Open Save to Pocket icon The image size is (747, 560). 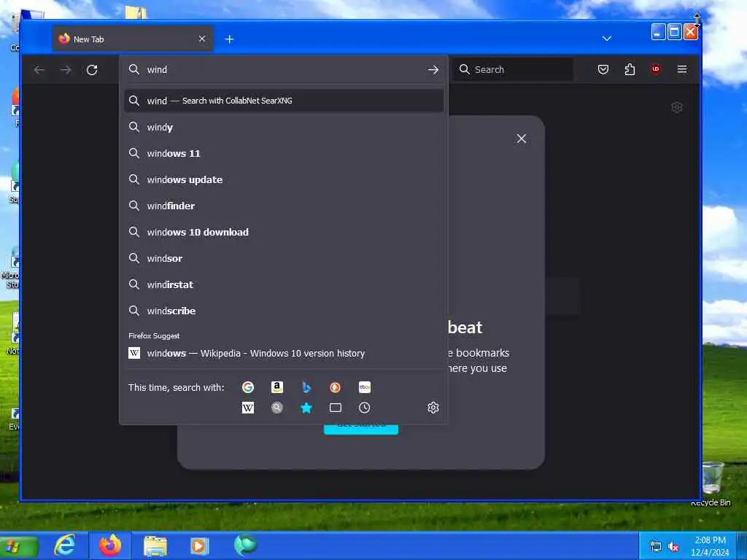(603, 69)
